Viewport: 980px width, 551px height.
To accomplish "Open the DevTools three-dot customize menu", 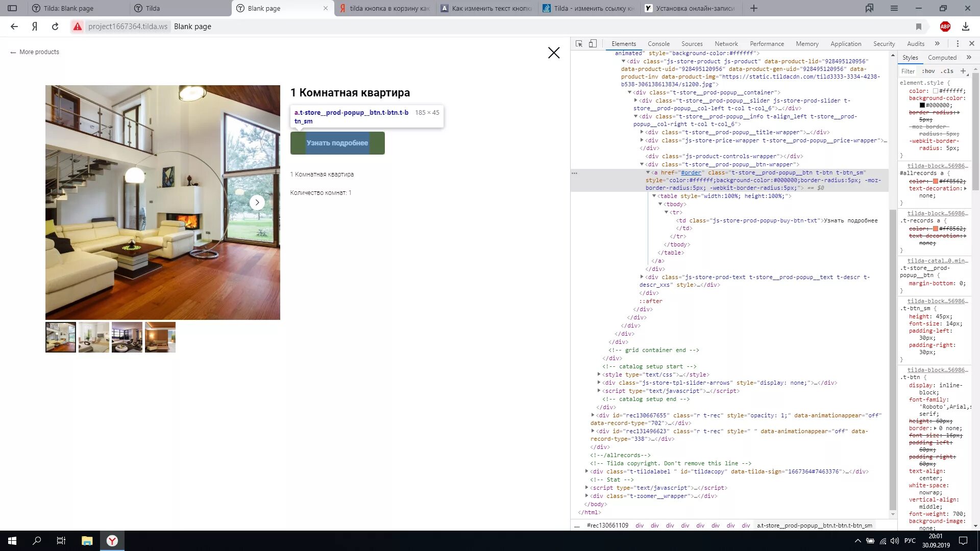I will (x=958, y=44).
